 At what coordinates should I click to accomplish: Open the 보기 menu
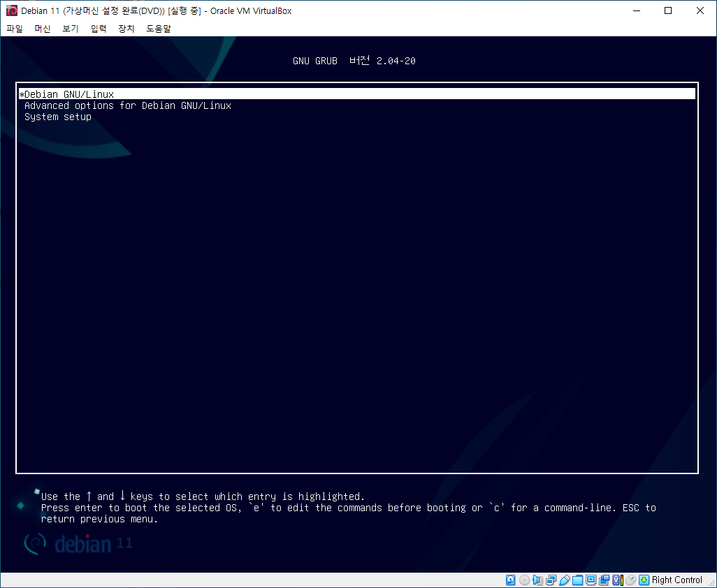(71, 29)
